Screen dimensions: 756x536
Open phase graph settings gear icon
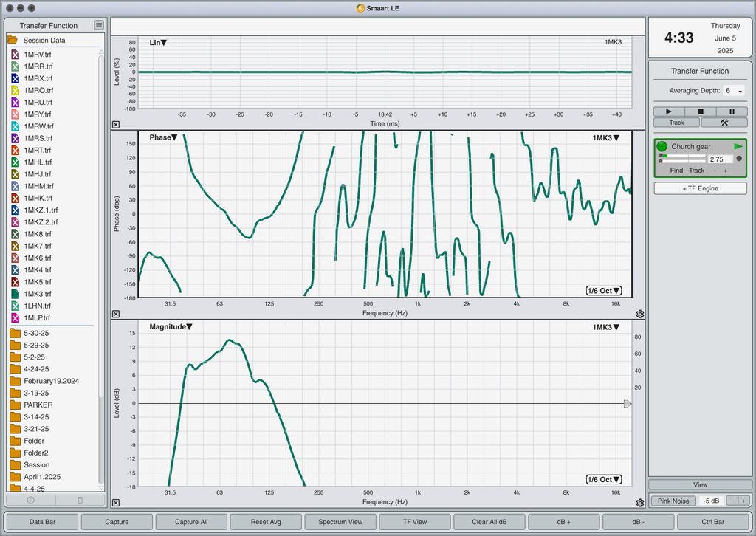point(640,314)
